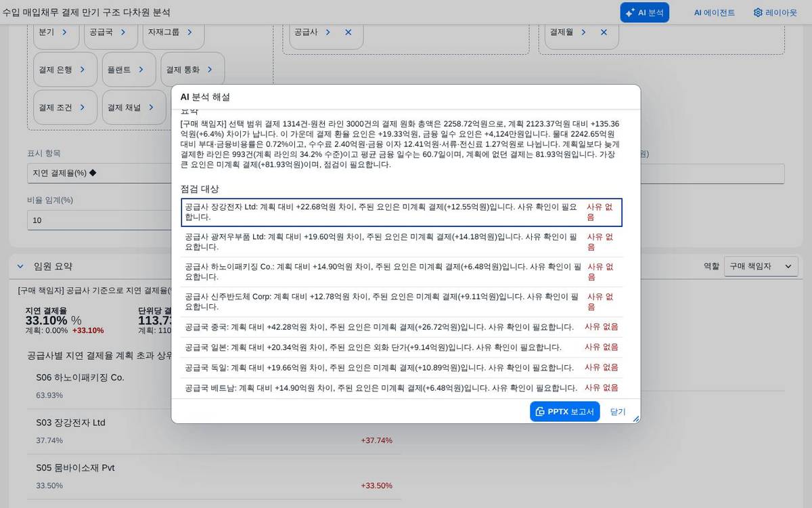Select the 공급국 독일 inspection item

(x=401, y=367)
